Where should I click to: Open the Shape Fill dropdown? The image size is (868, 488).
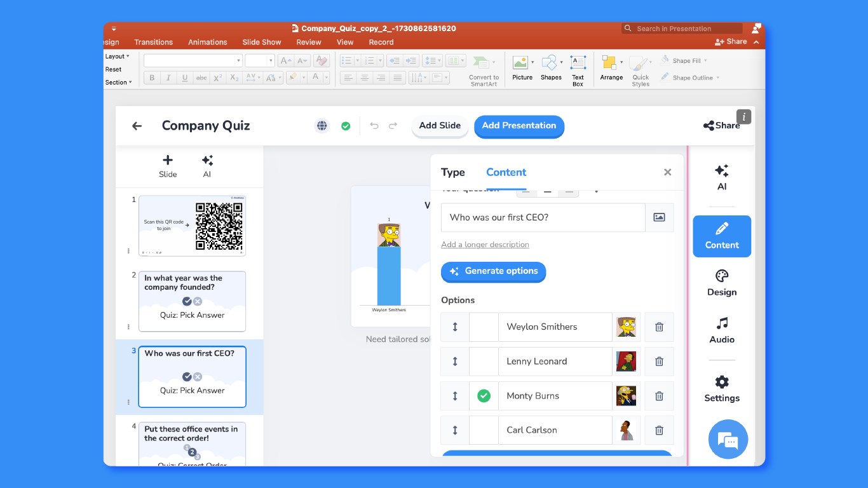(684, 61)
